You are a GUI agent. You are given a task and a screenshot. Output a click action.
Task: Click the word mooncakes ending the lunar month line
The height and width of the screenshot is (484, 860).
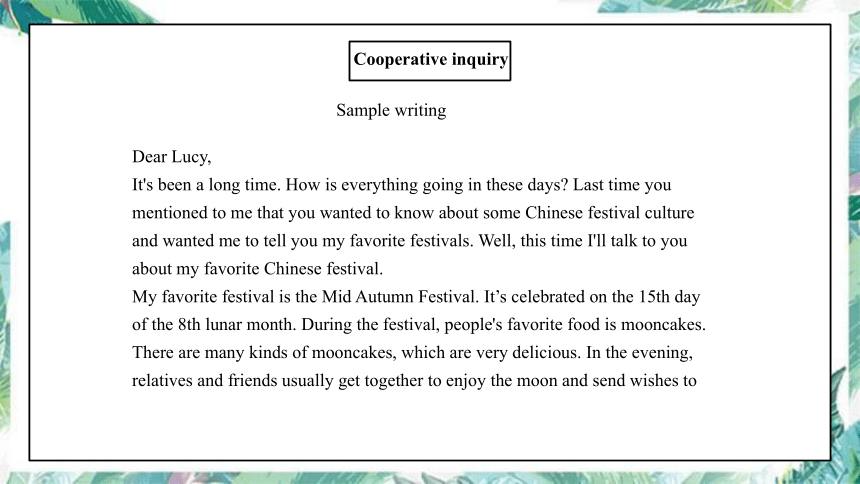coord(663,325)
